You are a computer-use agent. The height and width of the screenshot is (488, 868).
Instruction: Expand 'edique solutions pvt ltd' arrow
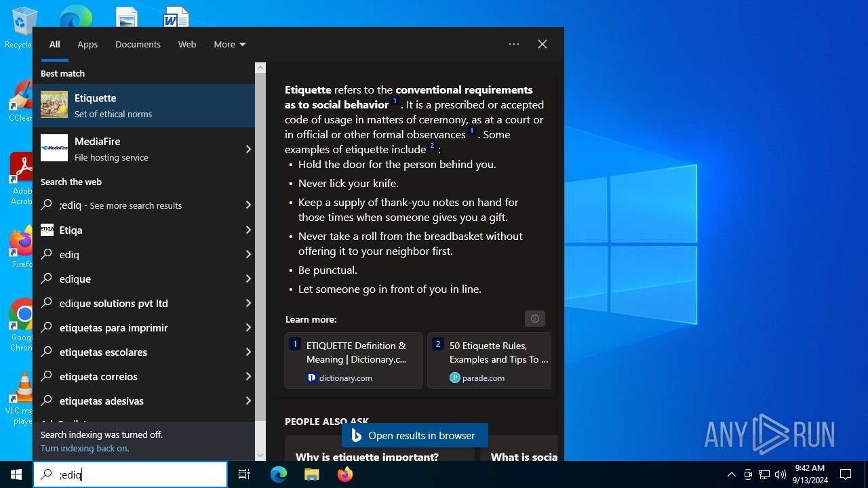tap(248, 303)
